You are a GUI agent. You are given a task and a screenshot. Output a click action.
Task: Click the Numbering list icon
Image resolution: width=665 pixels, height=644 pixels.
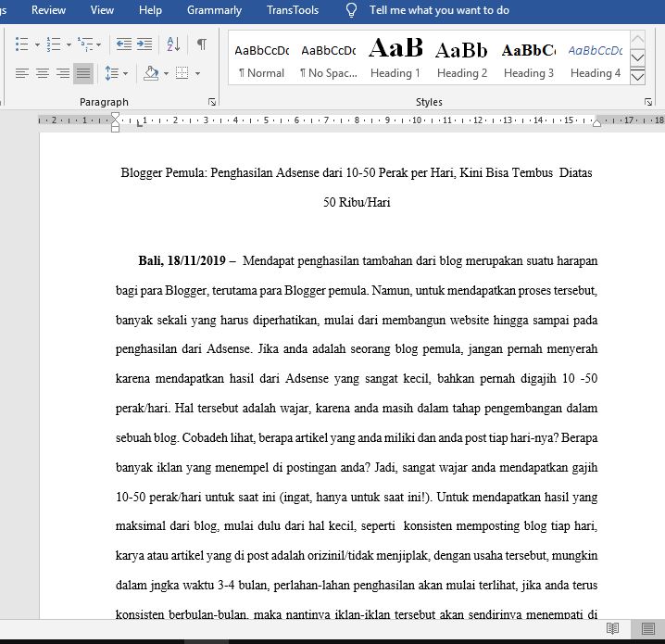pos(54,44)
